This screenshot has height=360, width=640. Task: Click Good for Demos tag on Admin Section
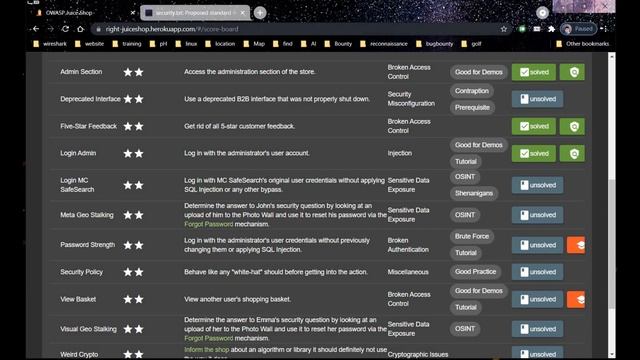point(479,72)
